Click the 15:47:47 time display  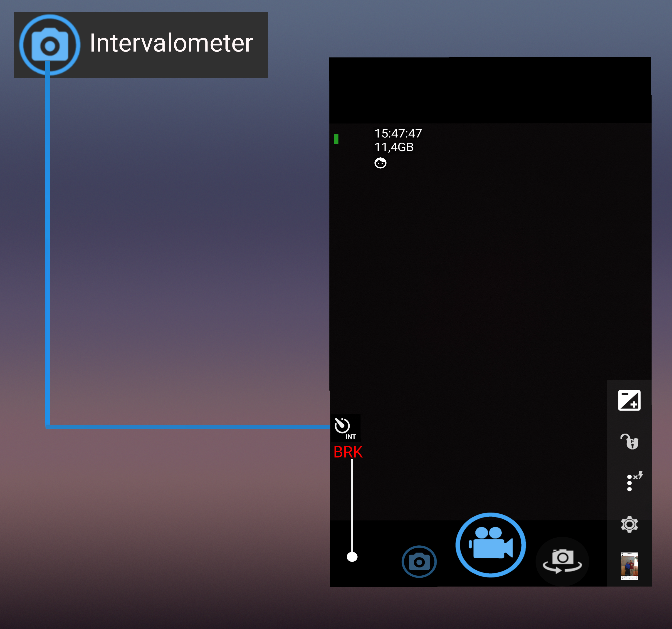tap(398, 133)
